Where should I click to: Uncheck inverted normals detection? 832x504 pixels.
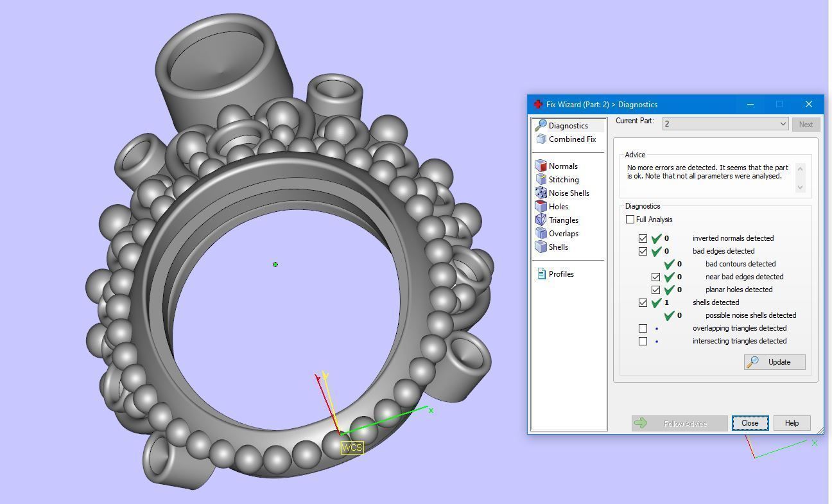pyautogui.click(x=643, y=238)
